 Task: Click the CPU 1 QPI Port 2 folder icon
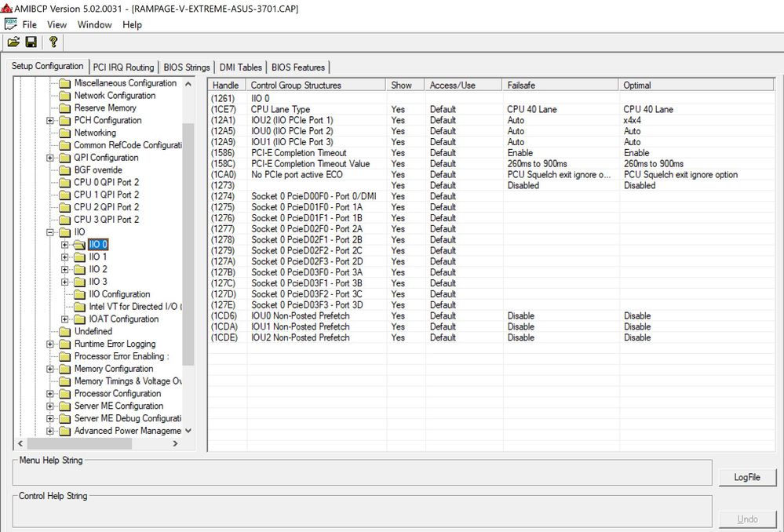click(x=64, y=195)
